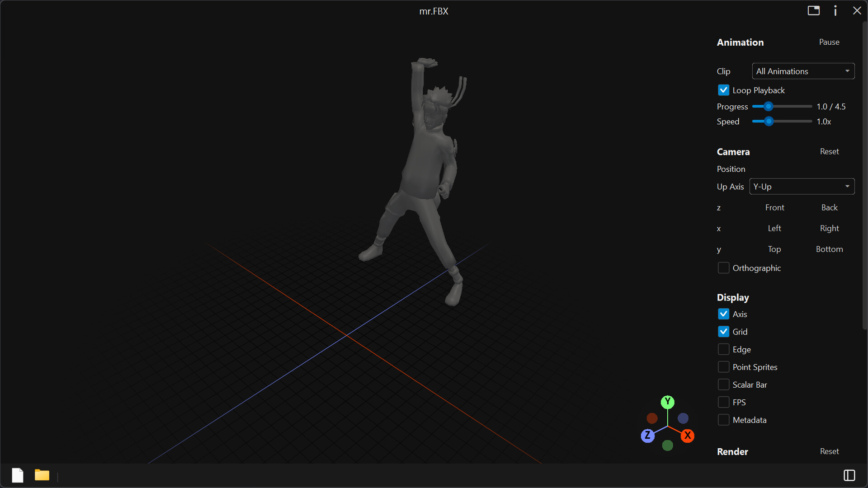Enable the Orthographic checkbox
The image size is (868, 488).
[724, 268]
